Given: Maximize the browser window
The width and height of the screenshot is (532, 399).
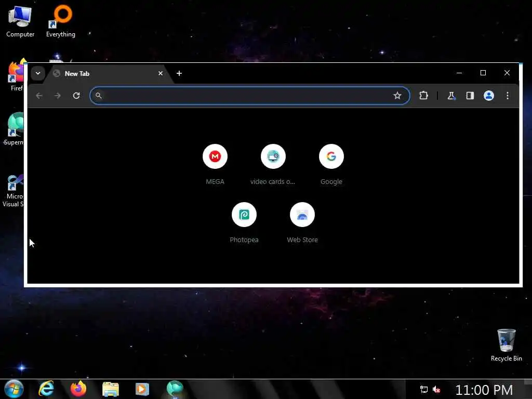Looking at the screenshot, I should (483, 73).
